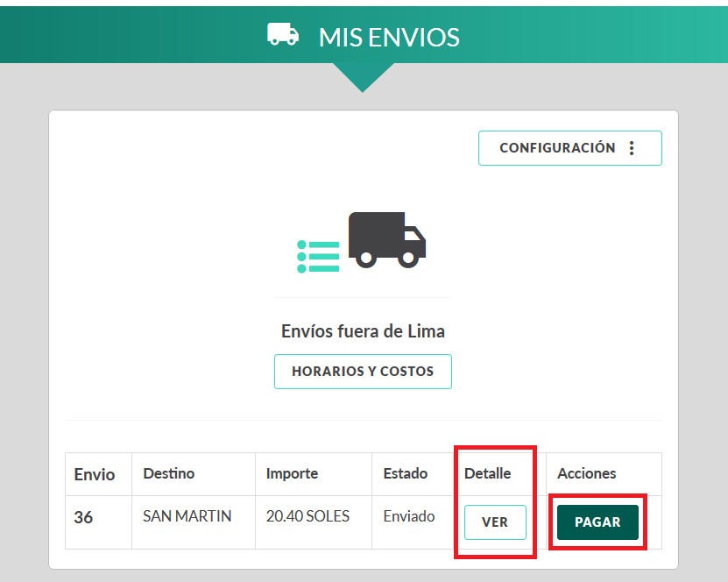Click the truck icon beside MIS ENVIOS
Viewport: 728px width, 582px height.
click(x=283, y=34)
